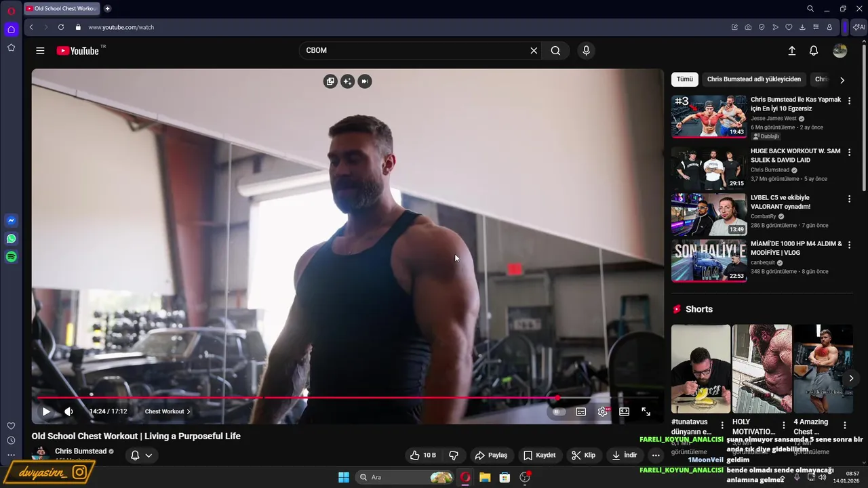The image size is (868, 488).
Task: Open Opera downloads icon
Action: pos(802,27)
